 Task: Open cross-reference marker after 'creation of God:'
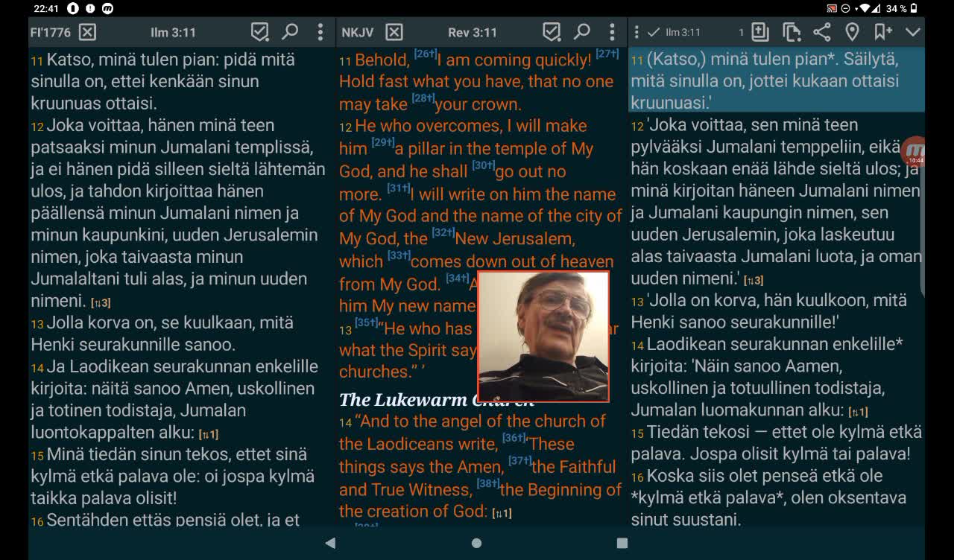(x=502, y=513)
